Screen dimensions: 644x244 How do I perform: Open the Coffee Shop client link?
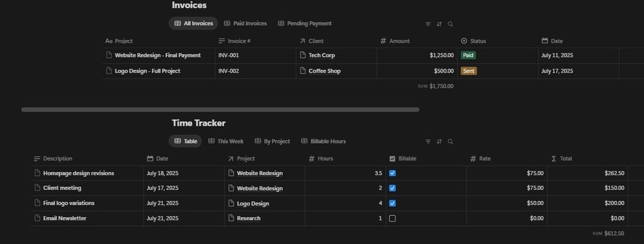coord(324,71)
